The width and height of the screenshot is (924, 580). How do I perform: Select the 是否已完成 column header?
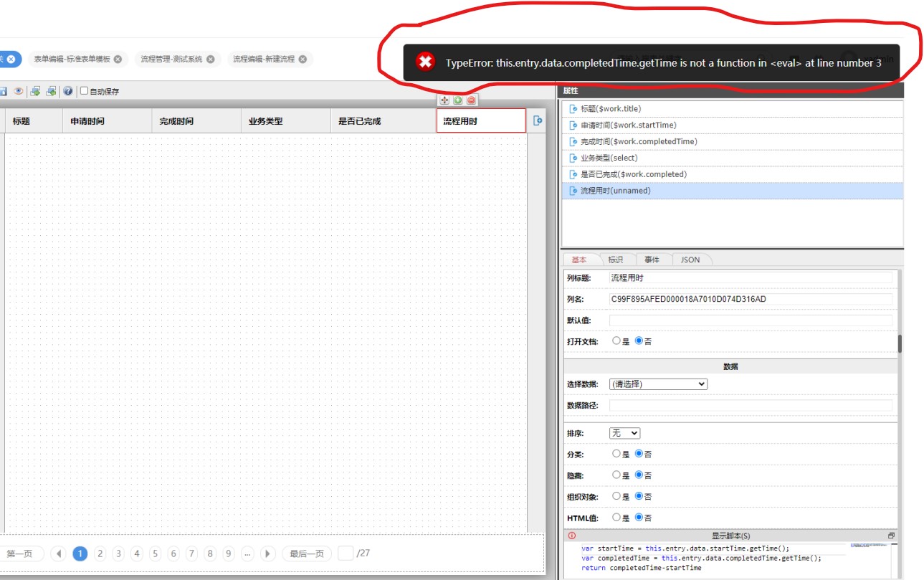click(384, 121)
